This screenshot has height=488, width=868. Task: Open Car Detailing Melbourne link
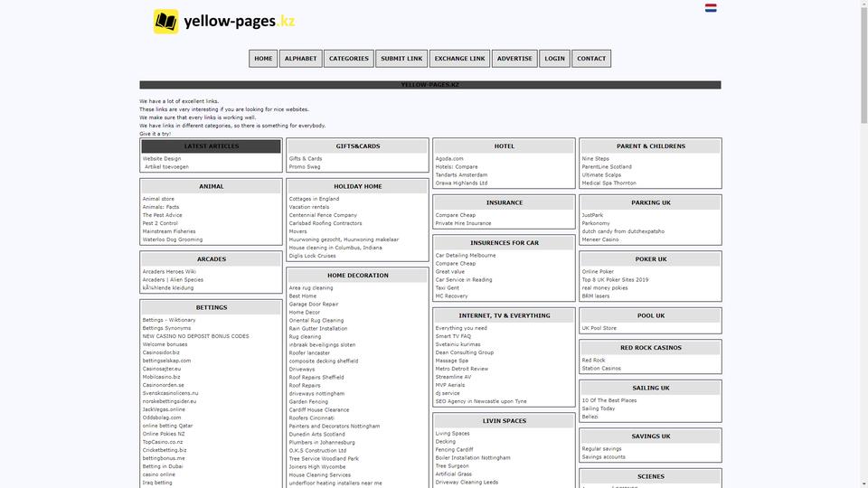[x=466, y=256]
